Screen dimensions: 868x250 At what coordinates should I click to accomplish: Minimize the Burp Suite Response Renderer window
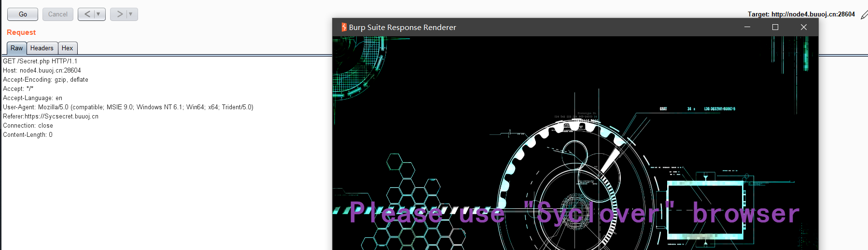point(747,27)
